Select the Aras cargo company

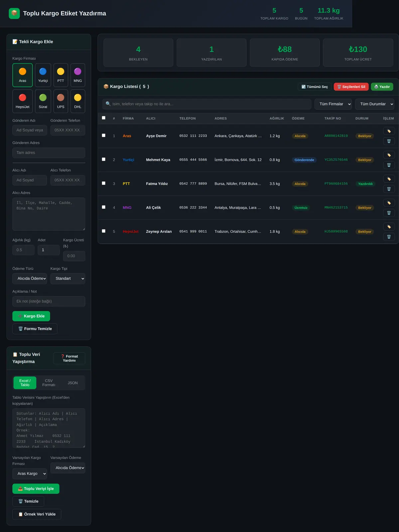[23, 75]
